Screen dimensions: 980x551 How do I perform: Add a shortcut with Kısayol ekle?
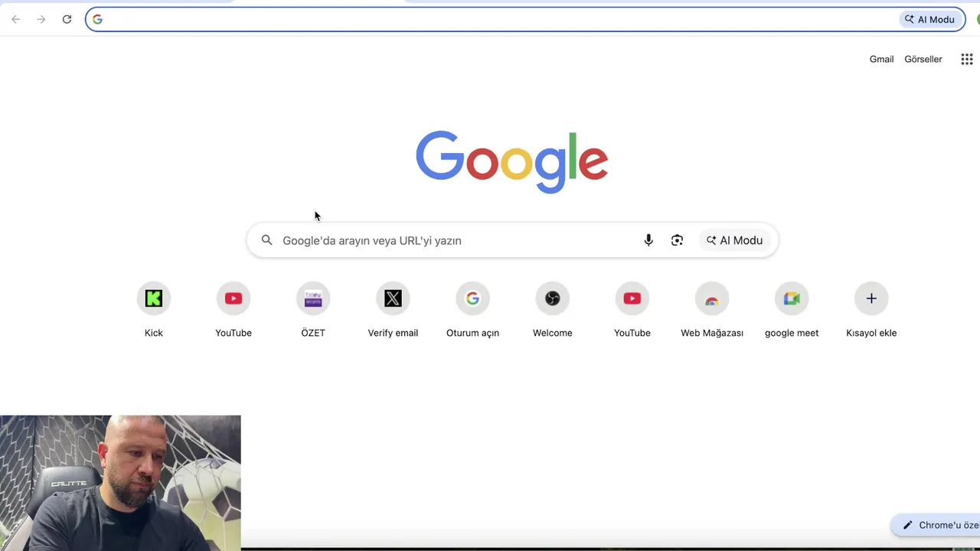click(x=871, y=310)
